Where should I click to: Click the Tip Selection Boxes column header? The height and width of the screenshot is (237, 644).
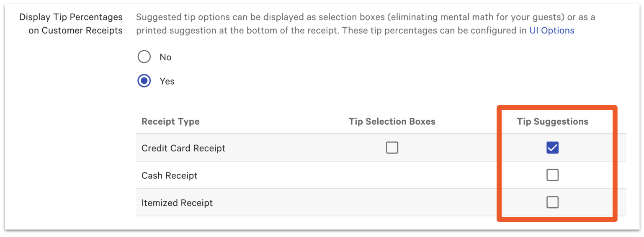click(392, 122)
